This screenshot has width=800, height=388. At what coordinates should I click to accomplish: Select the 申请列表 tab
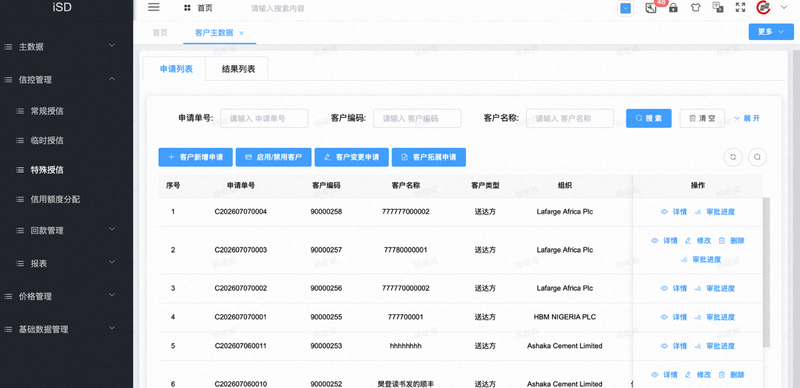176,69
